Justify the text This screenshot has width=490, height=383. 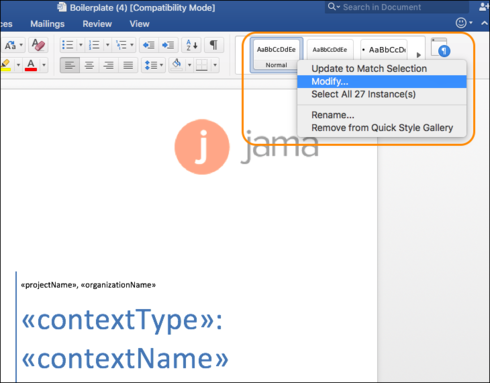pyautogui.click(x=128, y=65)
